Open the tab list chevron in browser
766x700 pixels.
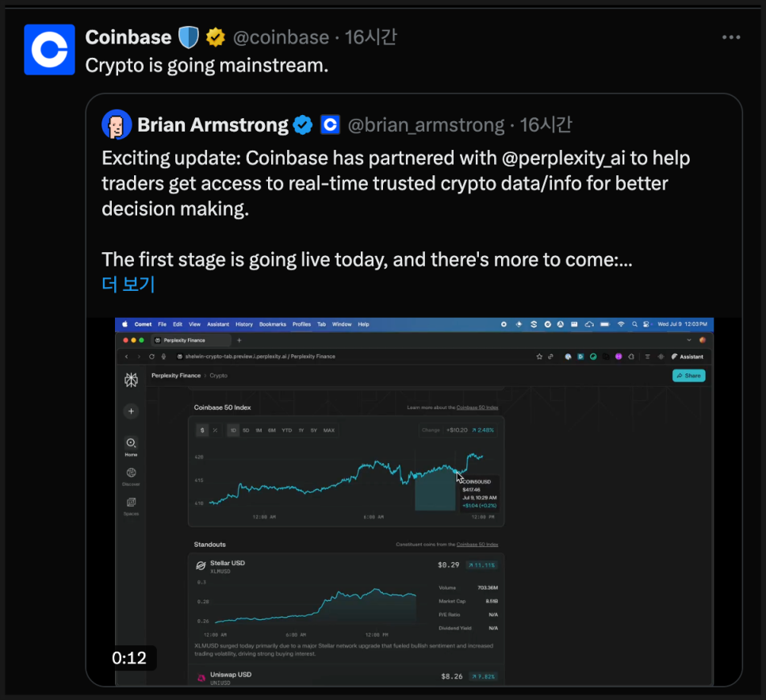click(x=689, y=340)
